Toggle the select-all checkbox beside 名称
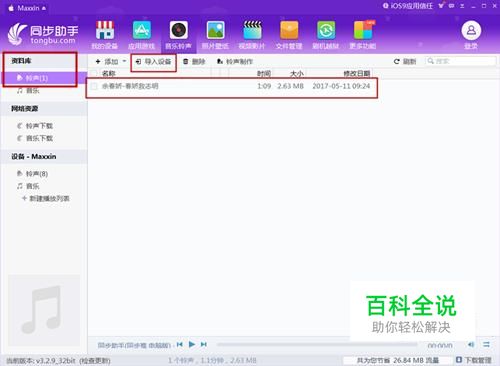Viewport: 500px width, 366px height. tap(94, 73)
